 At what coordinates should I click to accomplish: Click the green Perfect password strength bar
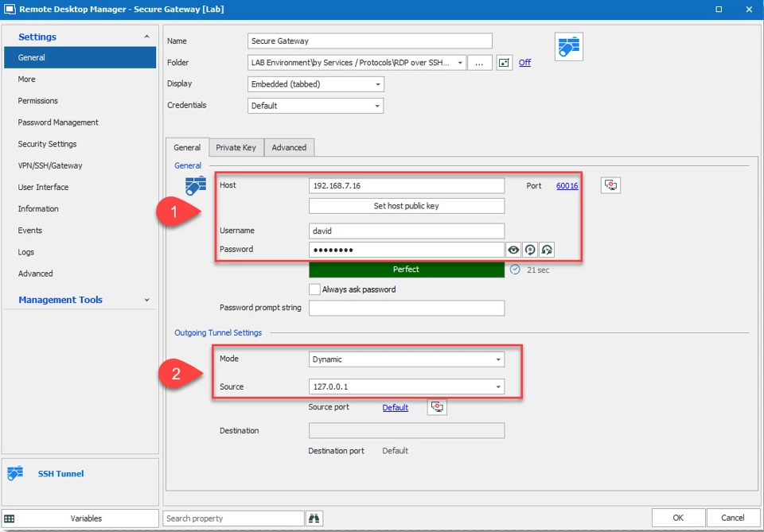click(x=406, y=270)
